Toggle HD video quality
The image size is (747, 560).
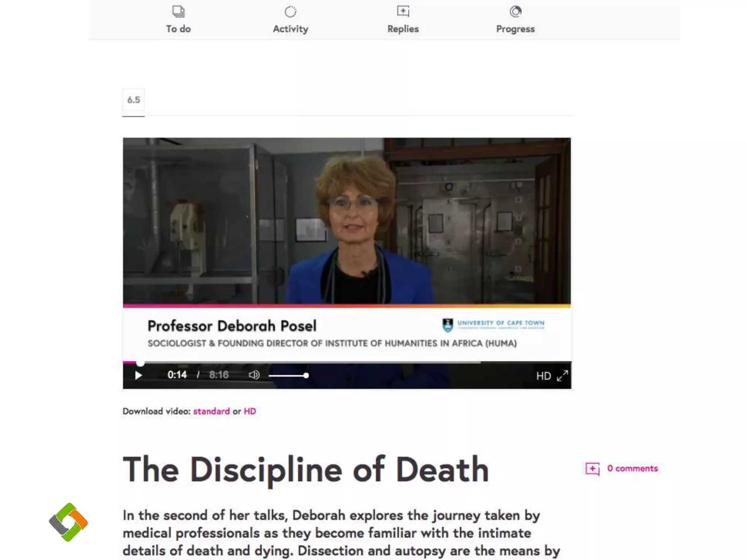[x=543, y=376]
